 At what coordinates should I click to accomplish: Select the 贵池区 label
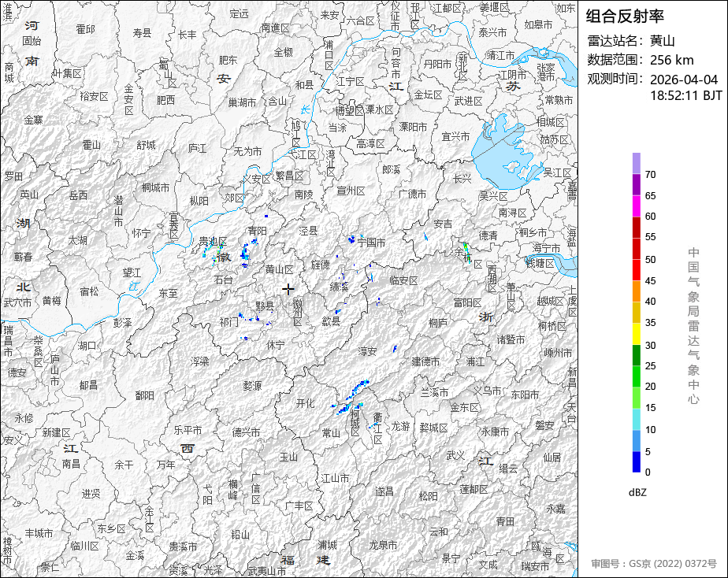213,241
